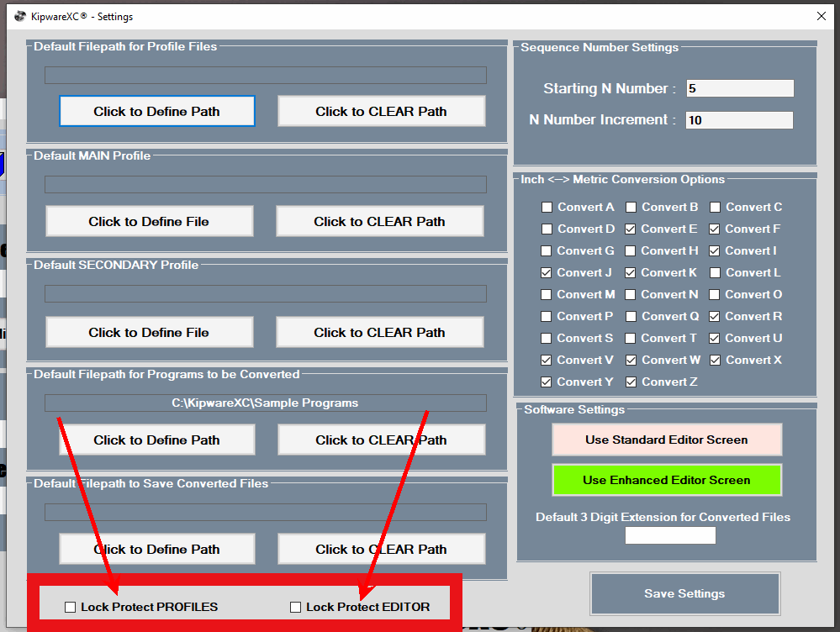Viewport: 840px width, 632px height.
Task: Define a path for Profile Files
Action: point(156,110)
